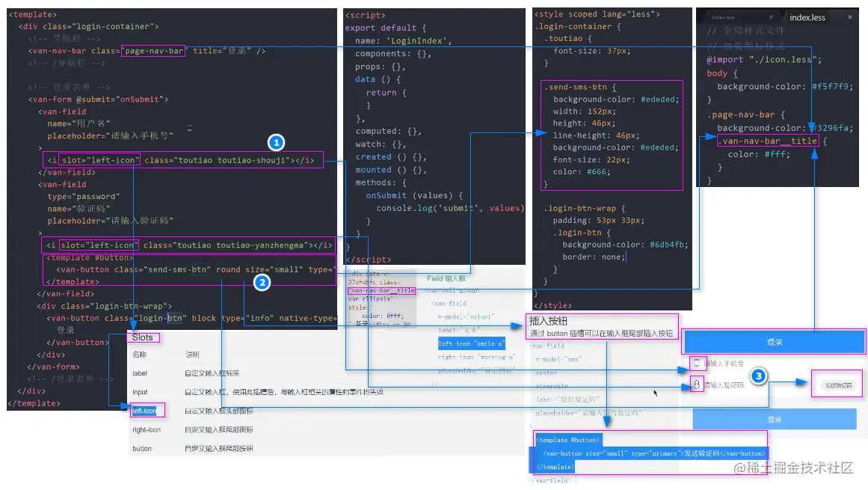
Task: Click the van-form @submit="onSubmit" line
Action: pyautogui.click(x=99, y=99)
